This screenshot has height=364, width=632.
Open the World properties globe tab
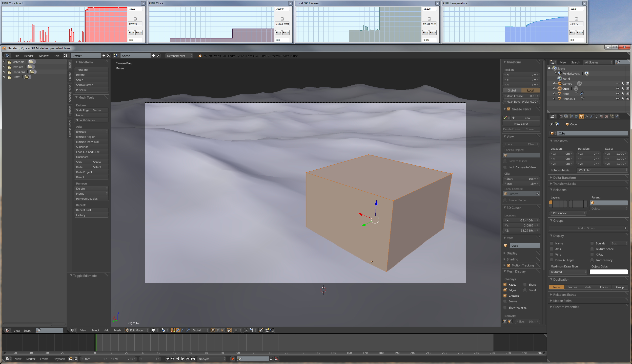[576, 116]
